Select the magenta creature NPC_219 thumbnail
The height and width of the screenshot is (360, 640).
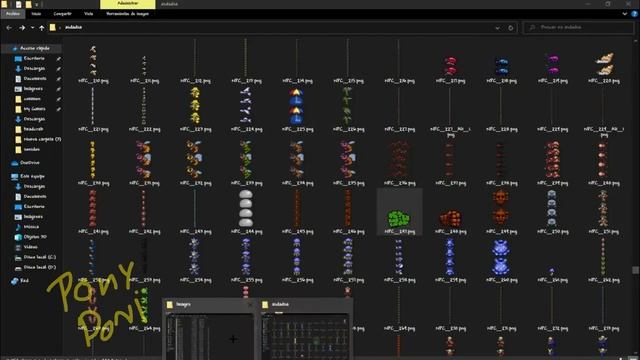(x=553, y=65)
